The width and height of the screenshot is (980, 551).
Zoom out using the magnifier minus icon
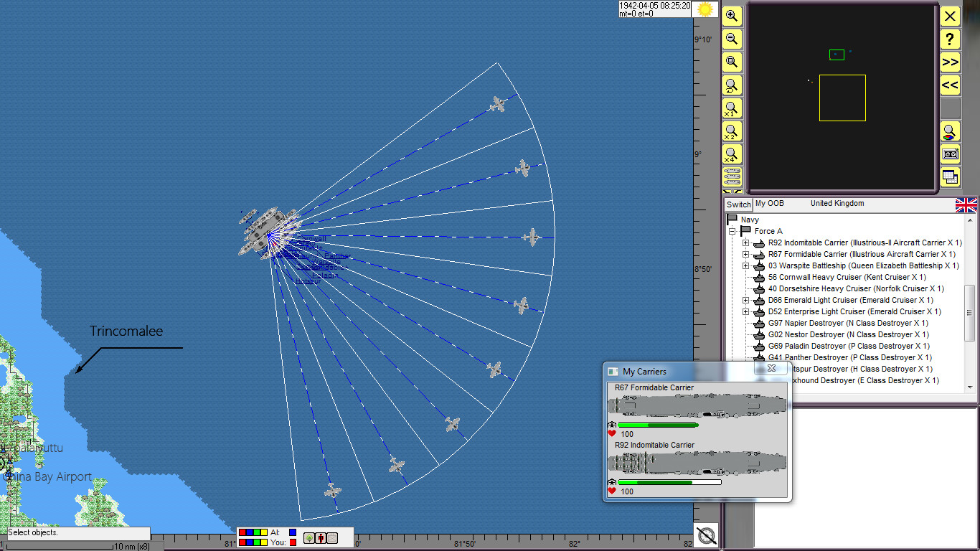point(732,39)
